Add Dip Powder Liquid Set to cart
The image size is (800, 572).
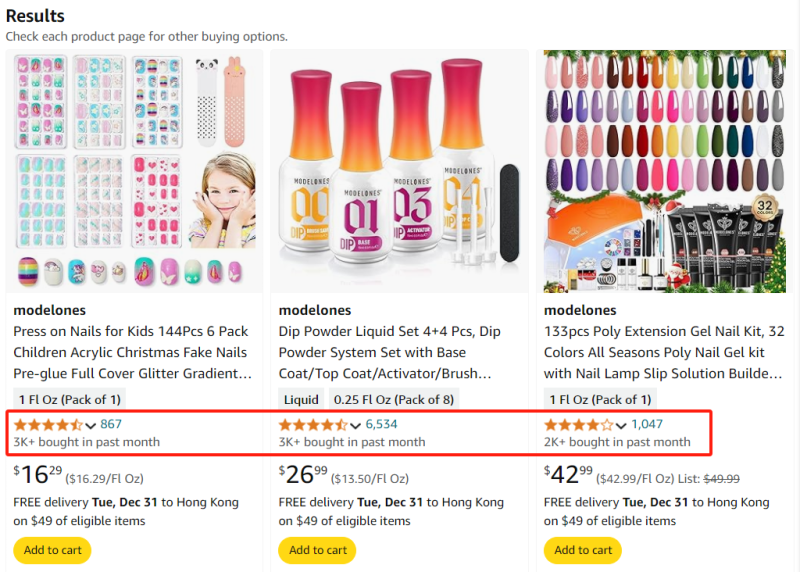click(x=318, y=550)
